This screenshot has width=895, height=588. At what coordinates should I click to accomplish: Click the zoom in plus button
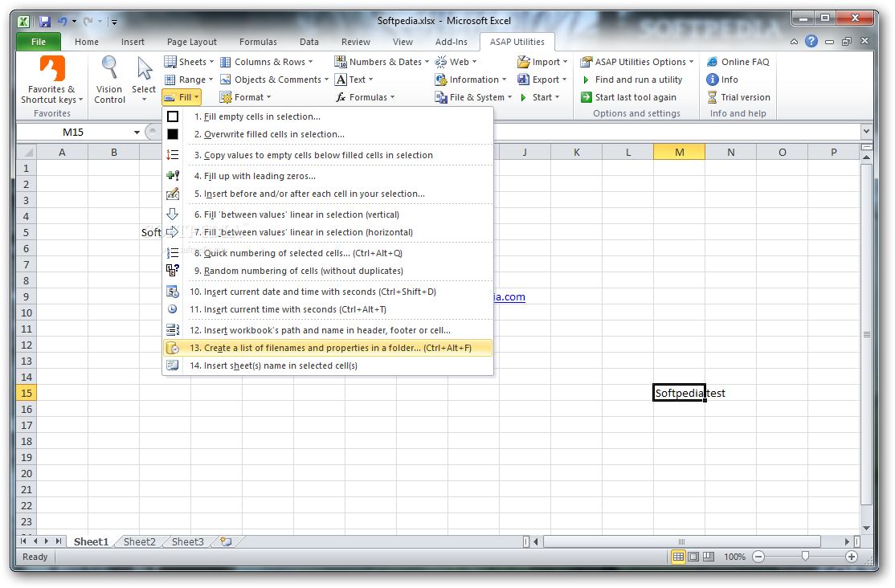[851, 557]
